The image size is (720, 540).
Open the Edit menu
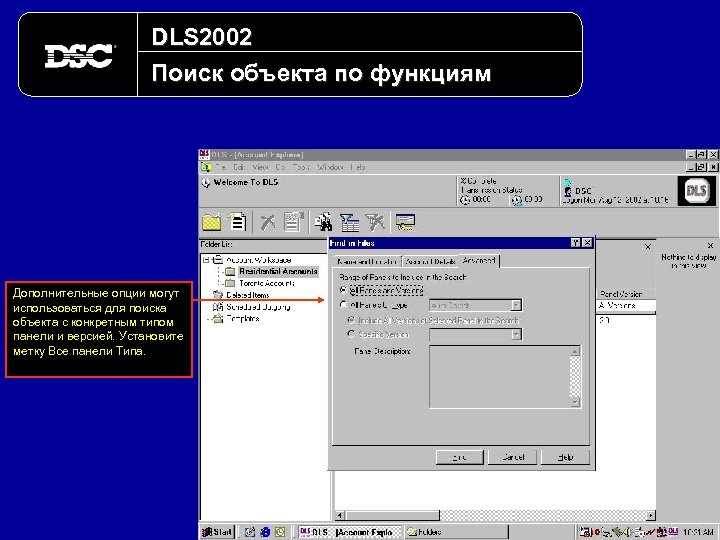[x=239, y=167]
